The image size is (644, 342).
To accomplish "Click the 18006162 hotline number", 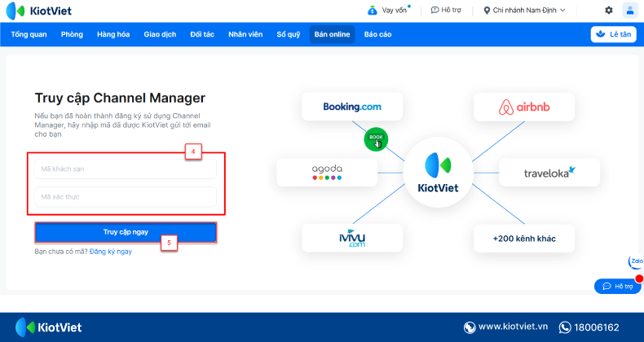I will point(597,327).
